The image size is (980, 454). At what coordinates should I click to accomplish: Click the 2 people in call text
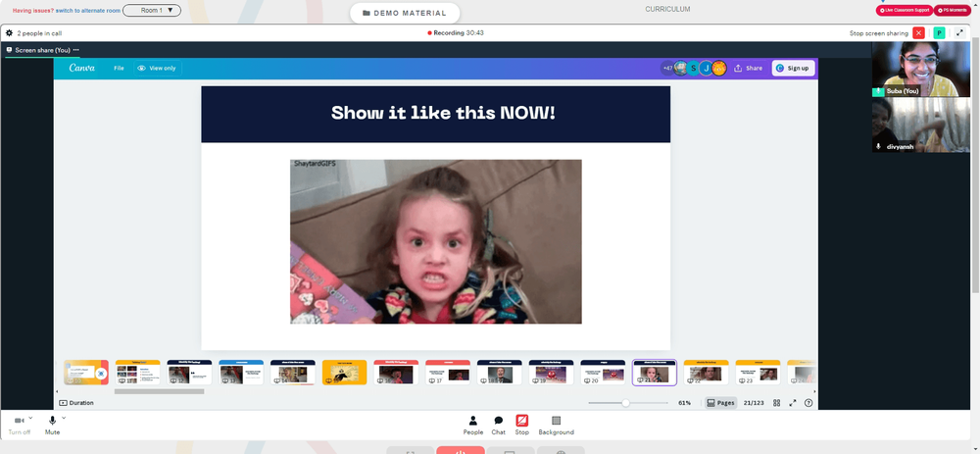click(39, 33)
